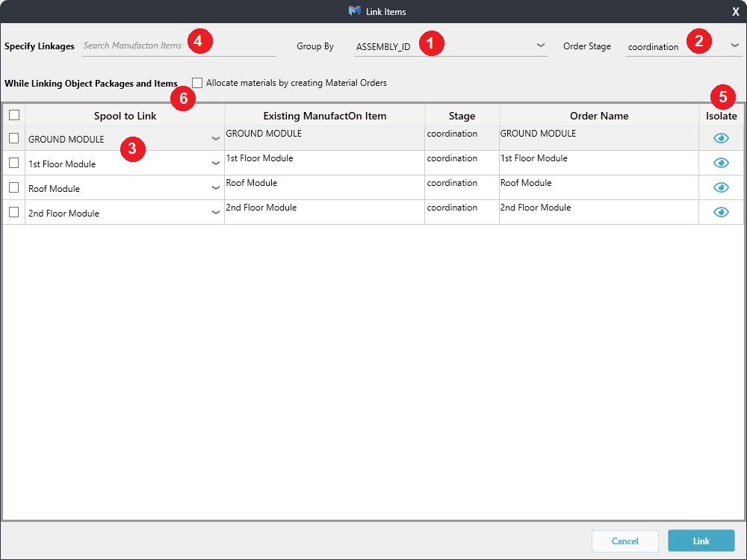Click the Spool to Link column header
Screen dimensions: 747x560
pyautogui.click(x=125, y=116)
